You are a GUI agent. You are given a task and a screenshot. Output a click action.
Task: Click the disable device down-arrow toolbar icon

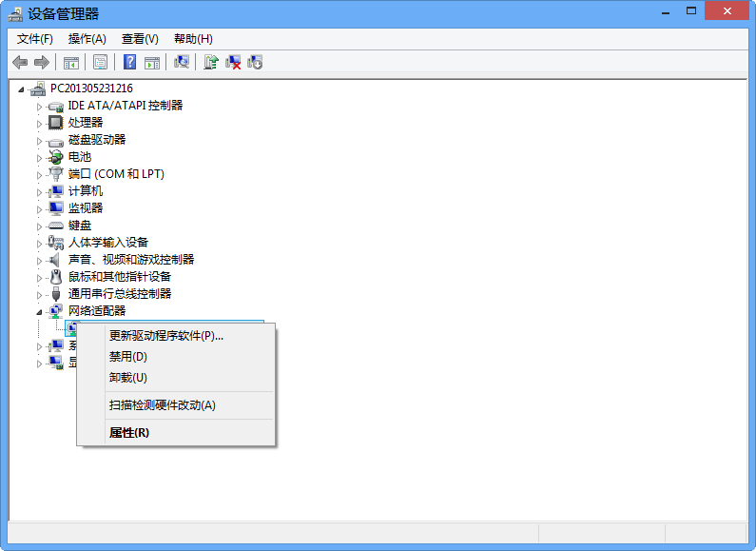coord(255,63)
